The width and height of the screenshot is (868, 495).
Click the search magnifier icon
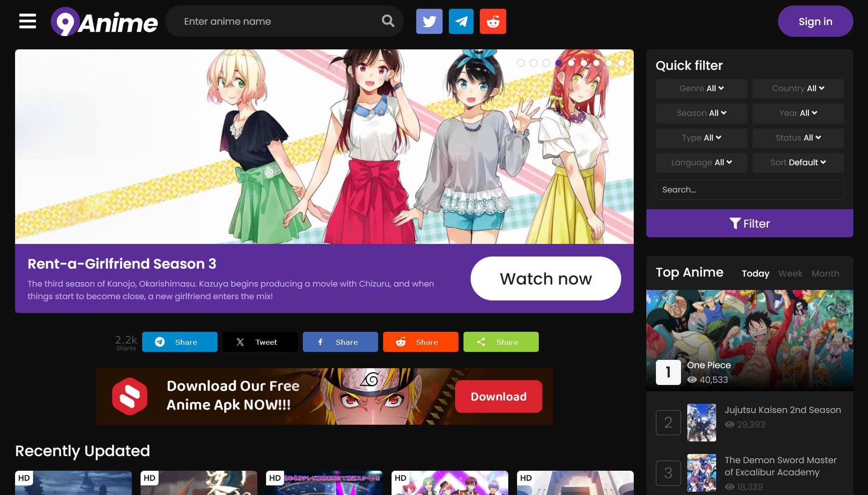[x=388, y=21]
